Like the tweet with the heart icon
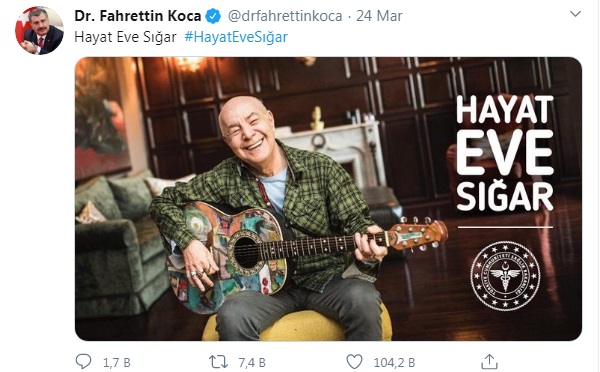The width and height of the screenshot is (600, 372). 354,362
